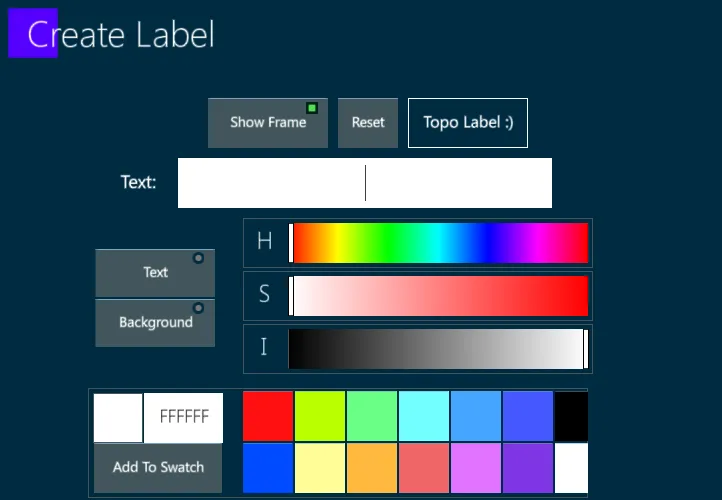This screenshot has width=722, height=500.
Task: Click the current color preview box
Action: 118,418
